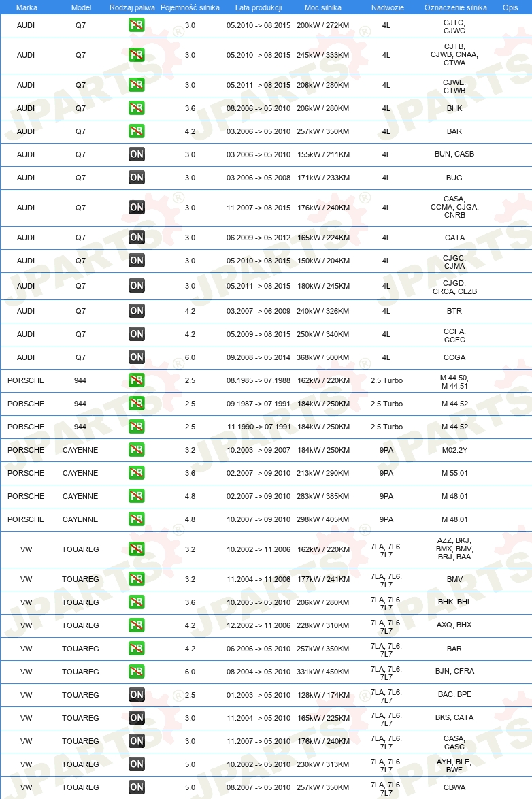Click the petrol icon in the Touareg AXQ, BHX row

[x=137, y=625]
